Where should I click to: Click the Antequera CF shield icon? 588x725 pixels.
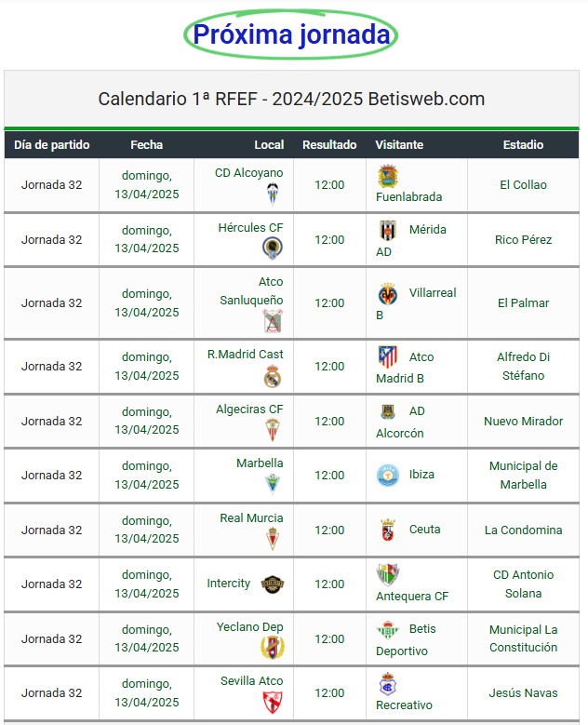pyautogui.click(x=388, y=575)
